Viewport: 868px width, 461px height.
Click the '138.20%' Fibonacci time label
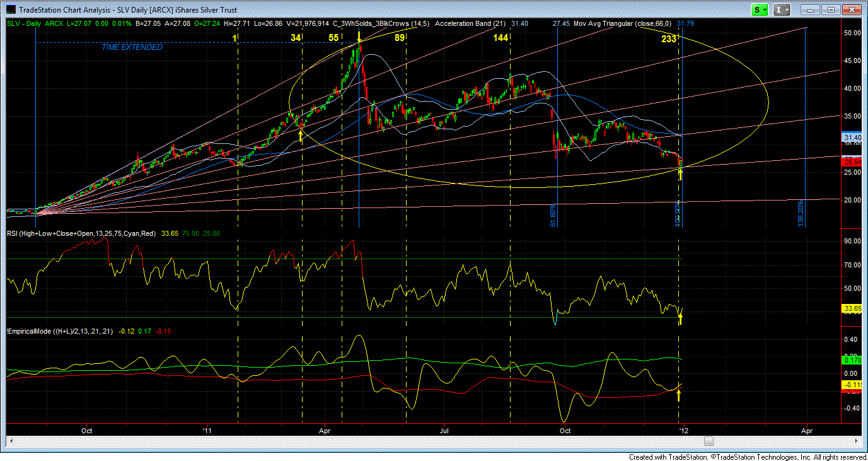pos(801,213)
